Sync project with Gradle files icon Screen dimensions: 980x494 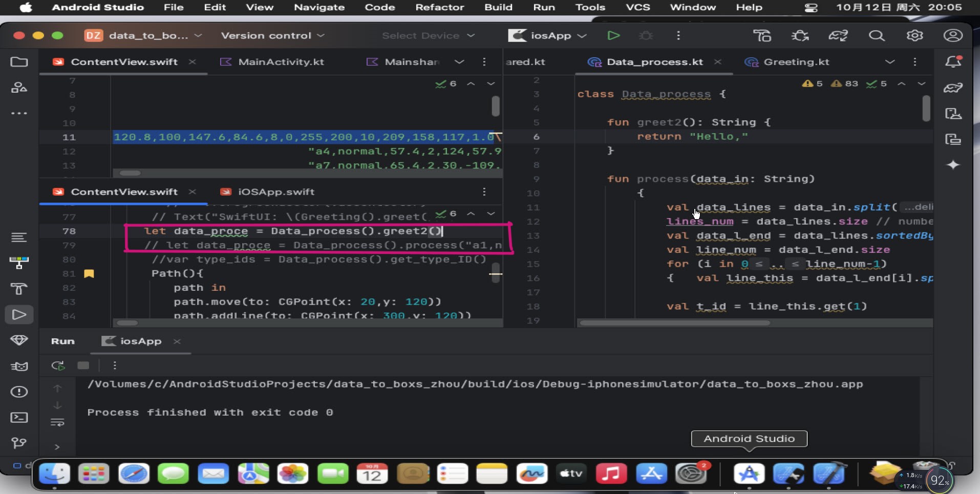click(x=838, y=35)
